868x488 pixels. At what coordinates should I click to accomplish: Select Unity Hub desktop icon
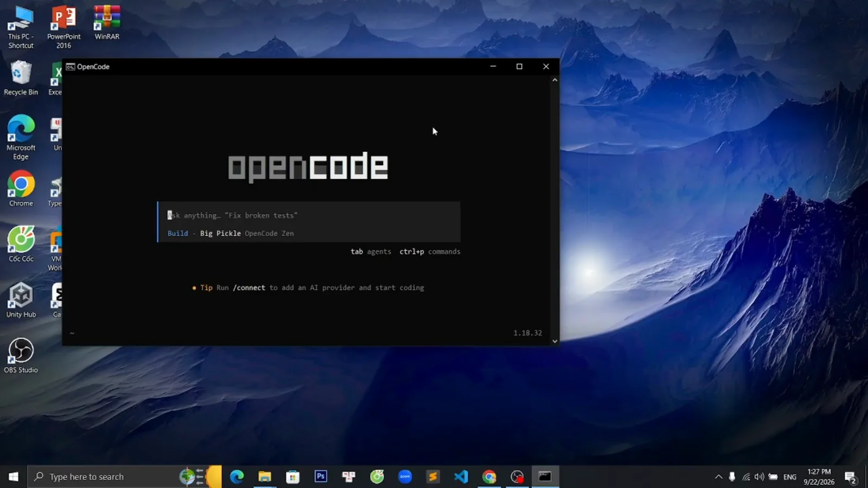coord(21,300)
